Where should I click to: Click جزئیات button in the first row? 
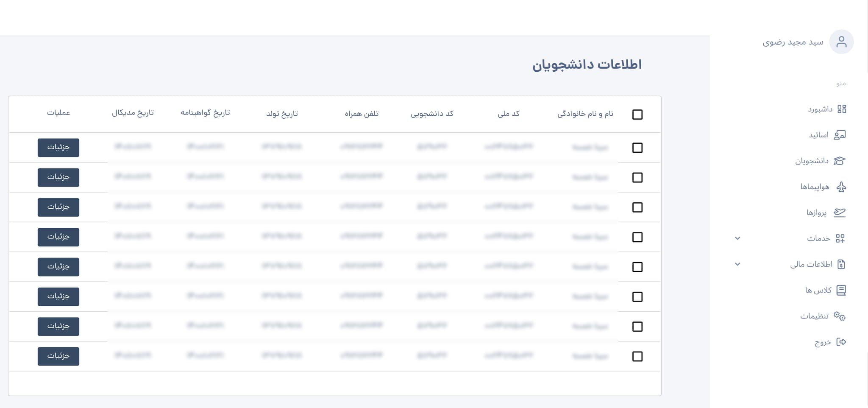[58, 148]
